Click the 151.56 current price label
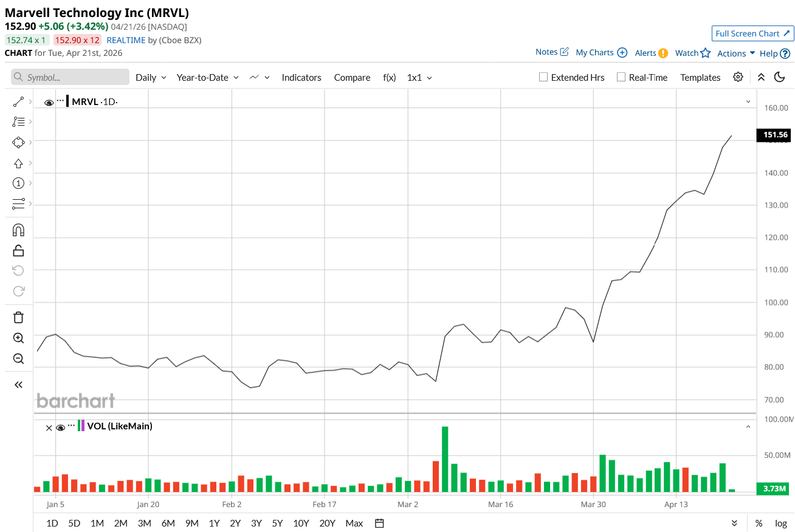The image size is (795, 532). click(x=773, y=135)
